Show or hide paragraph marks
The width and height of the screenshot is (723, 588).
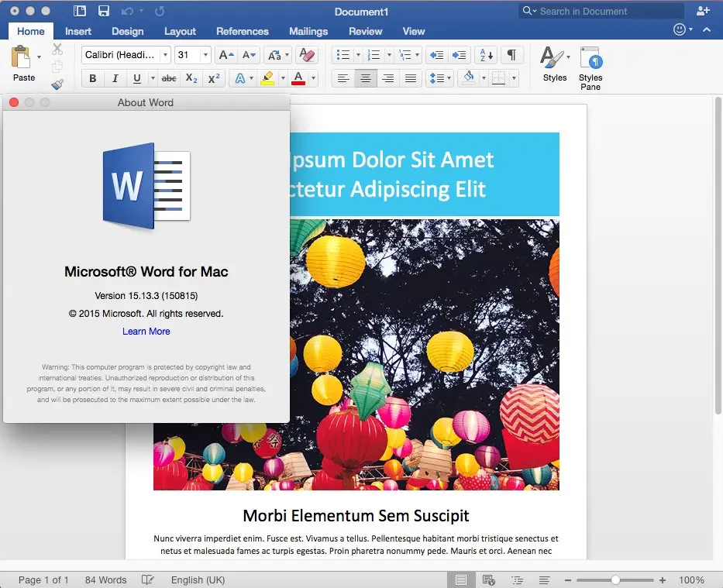[511, 55]
